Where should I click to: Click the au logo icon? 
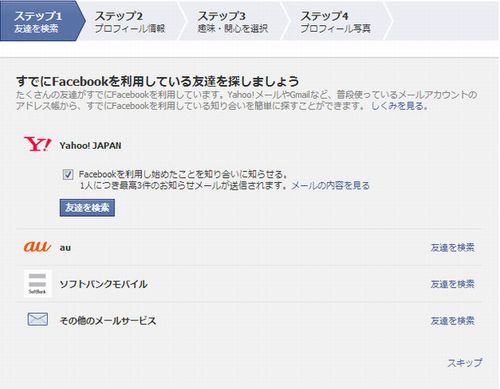37,247
